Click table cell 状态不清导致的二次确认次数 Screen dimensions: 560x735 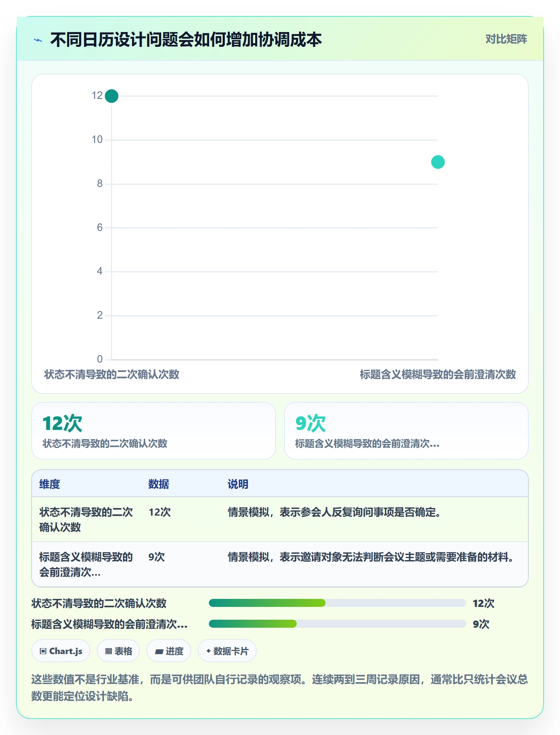tap(86, 520)
